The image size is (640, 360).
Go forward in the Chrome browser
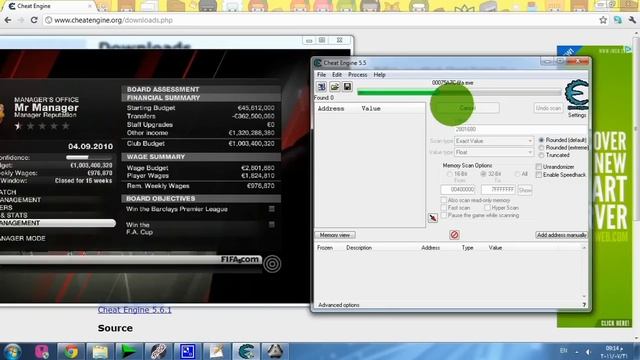[x=21, y=20]
